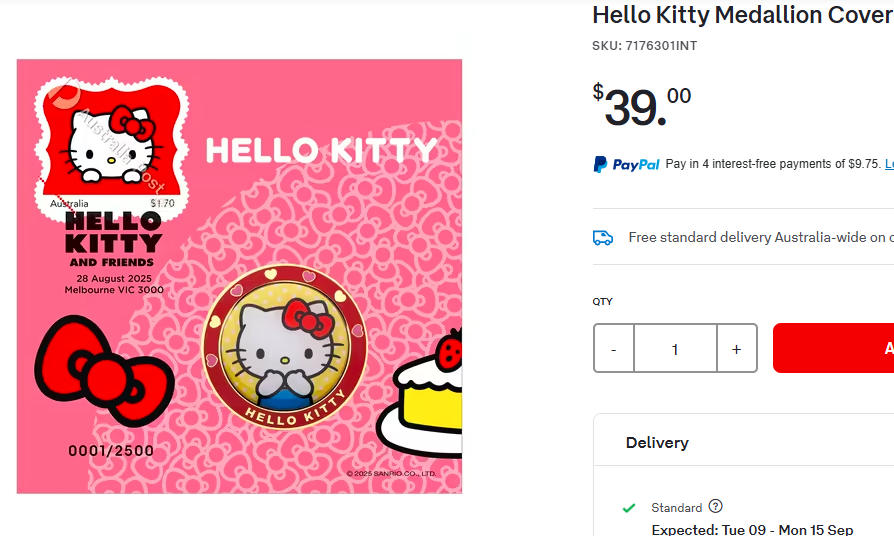The width and height of the screenshot is (894, 536).
Task: Decrease quantity with the minus button
Action: pos(614,349)
